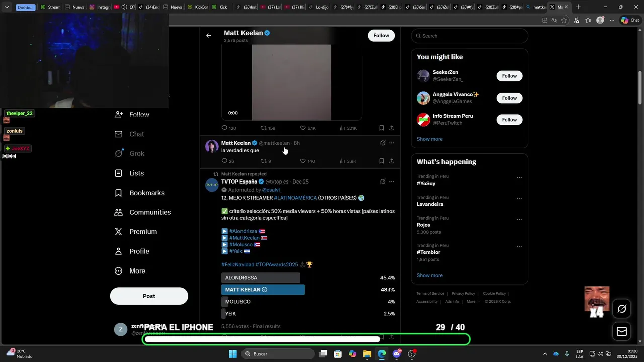Share the video post
This screenshot has height=362, width=644.
pyautogui.click(x=392, y=128)
